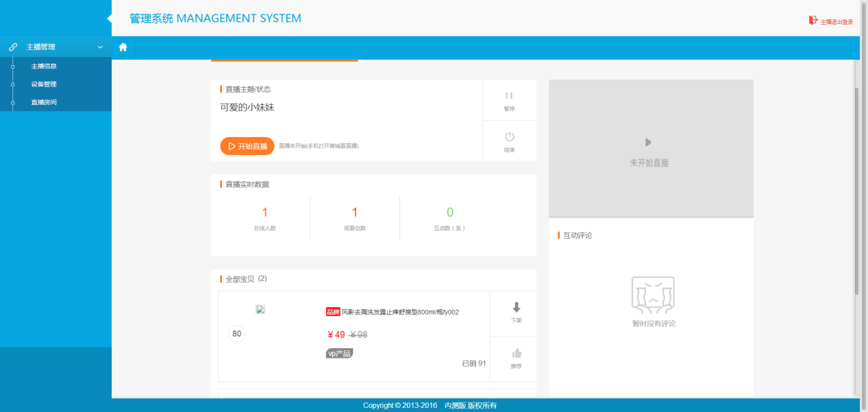Click the logout icon at top right

[x=813, y=21]
